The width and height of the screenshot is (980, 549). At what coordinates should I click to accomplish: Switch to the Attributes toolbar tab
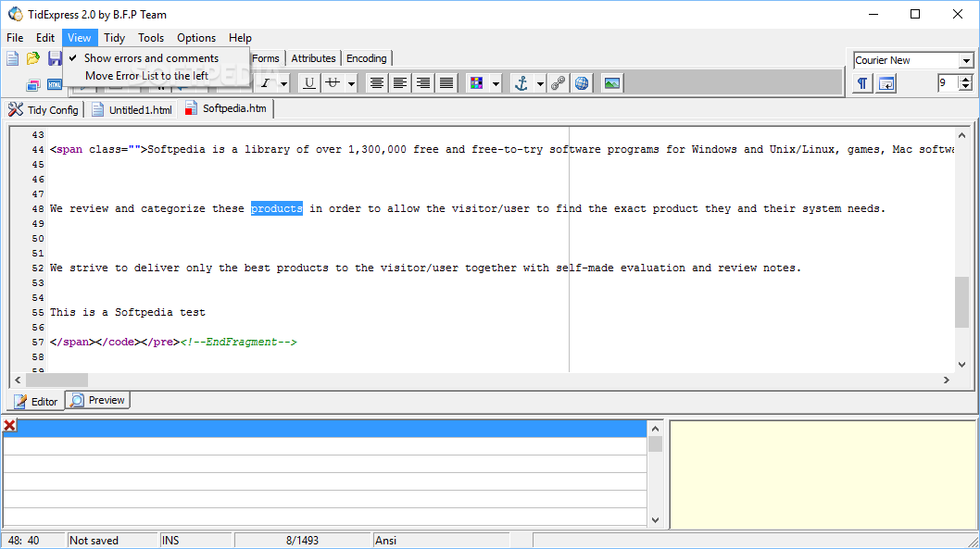point(313,58)
